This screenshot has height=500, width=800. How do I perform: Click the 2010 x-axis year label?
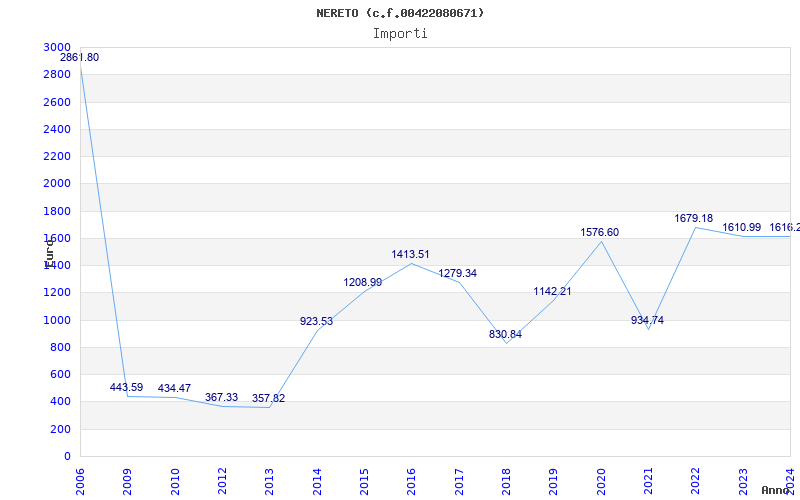click(175, 482)
